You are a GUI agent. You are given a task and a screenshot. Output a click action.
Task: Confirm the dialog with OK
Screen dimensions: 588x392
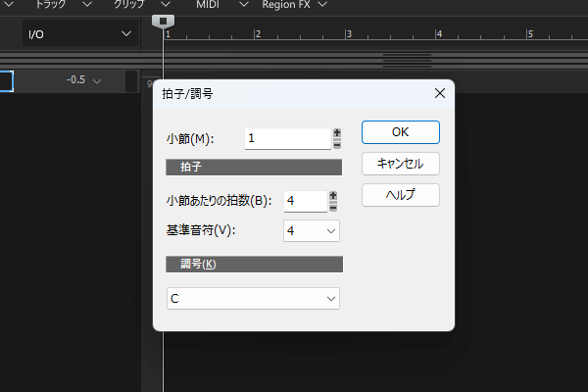400,131
